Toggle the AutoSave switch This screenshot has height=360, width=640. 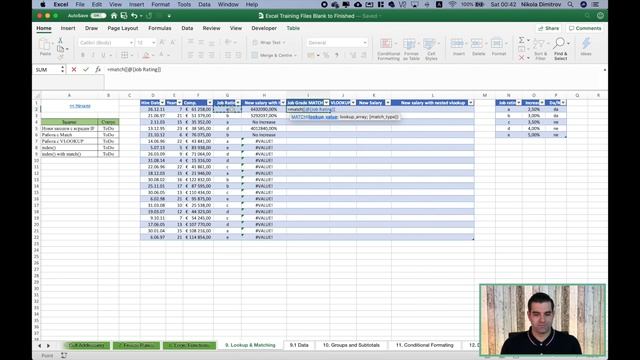pos(98,16)
